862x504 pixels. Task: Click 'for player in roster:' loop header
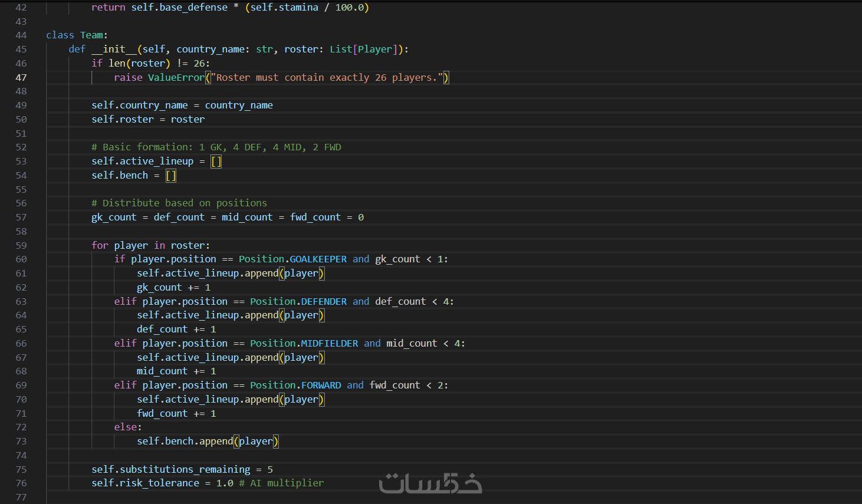click(151, 245)
